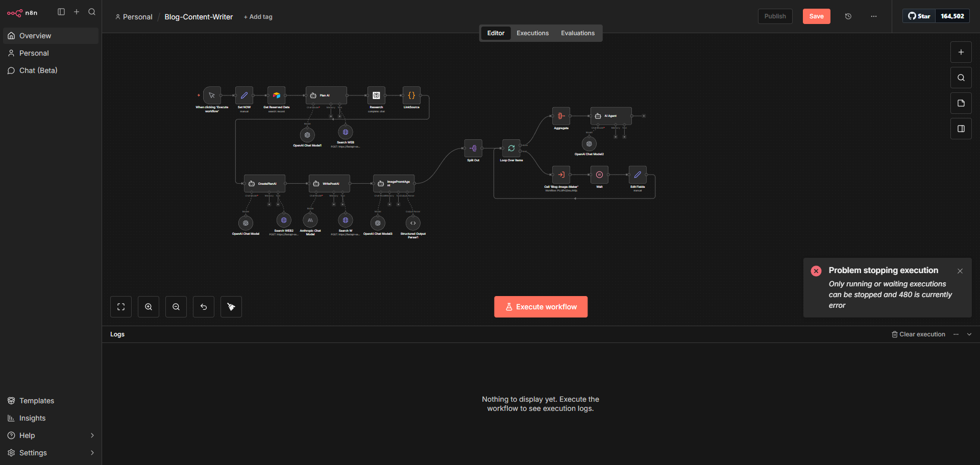Image resolution: width=980 pixels, height=465 pixels.
Task: Select the manual trigger node
Action: click(x=212, y=95)
